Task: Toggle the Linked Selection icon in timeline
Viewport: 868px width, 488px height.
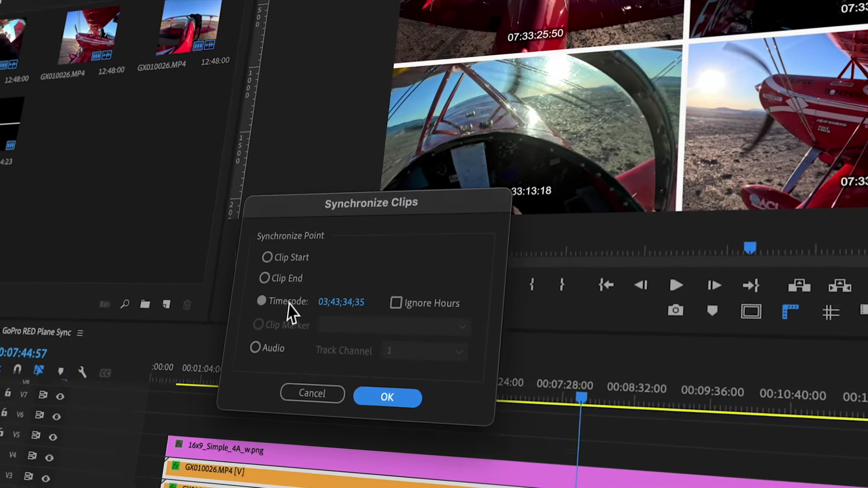Action: 38,370
